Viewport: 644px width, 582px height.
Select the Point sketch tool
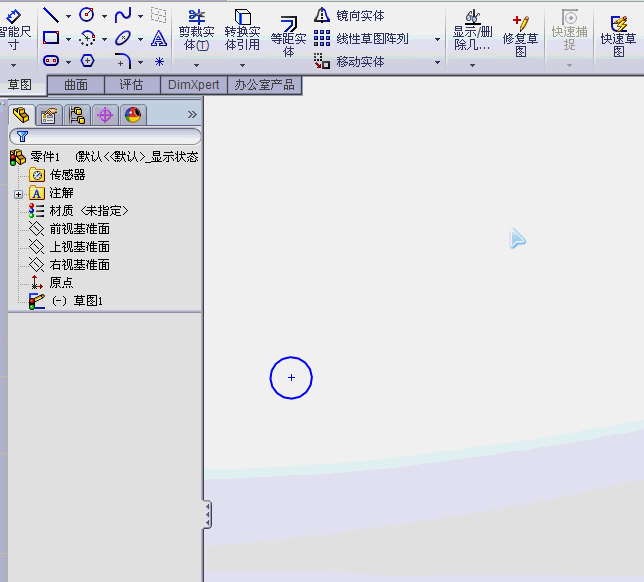click(x=159, y=62)
